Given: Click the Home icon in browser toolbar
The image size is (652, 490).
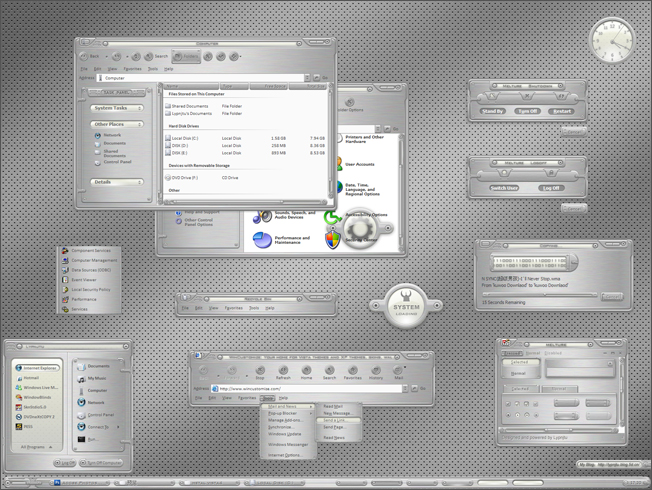Looking at the screenshot, I should click(x=306, y=370).
